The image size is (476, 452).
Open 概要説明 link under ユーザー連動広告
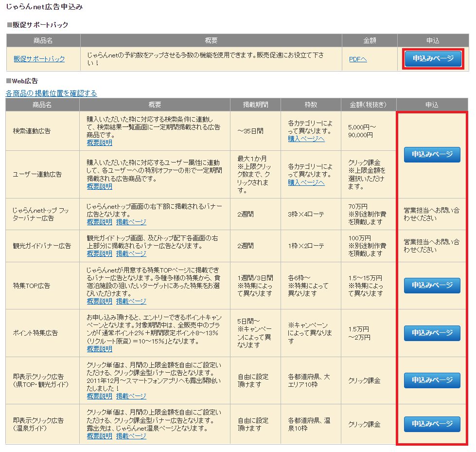pos(99,186)
